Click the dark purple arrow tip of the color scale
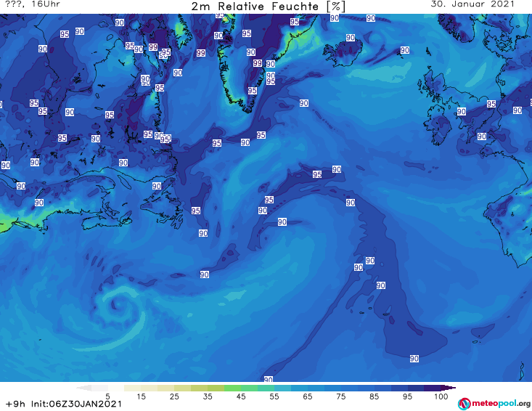532x411 pixels. (449, 388)
